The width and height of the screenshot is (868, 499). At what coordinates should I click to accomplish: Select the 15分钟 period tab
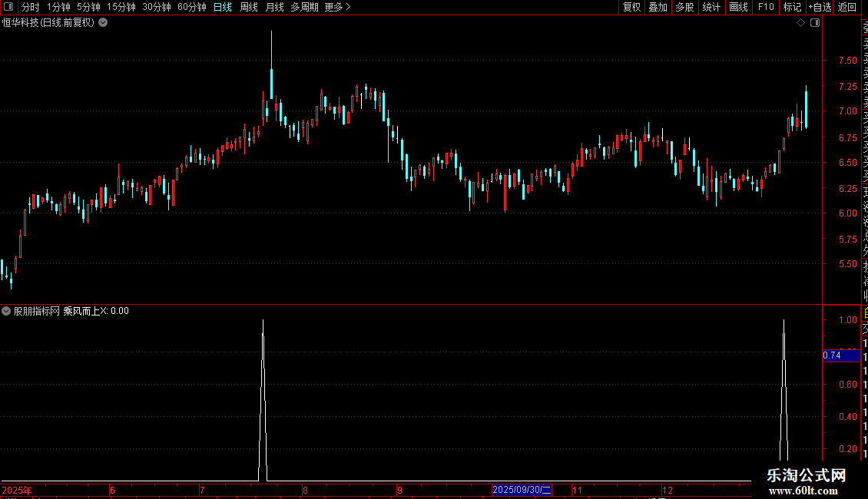[x=121, y=7]
